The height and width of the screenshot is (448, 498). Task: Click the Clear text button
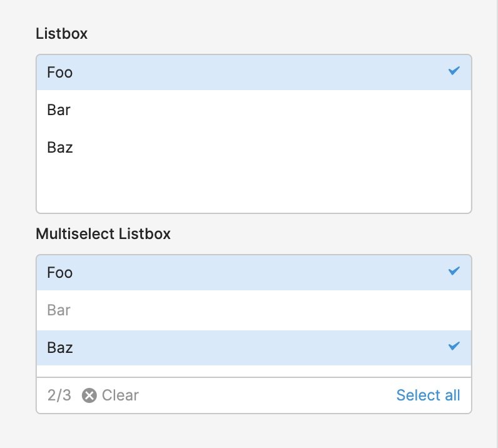[120, 395]
